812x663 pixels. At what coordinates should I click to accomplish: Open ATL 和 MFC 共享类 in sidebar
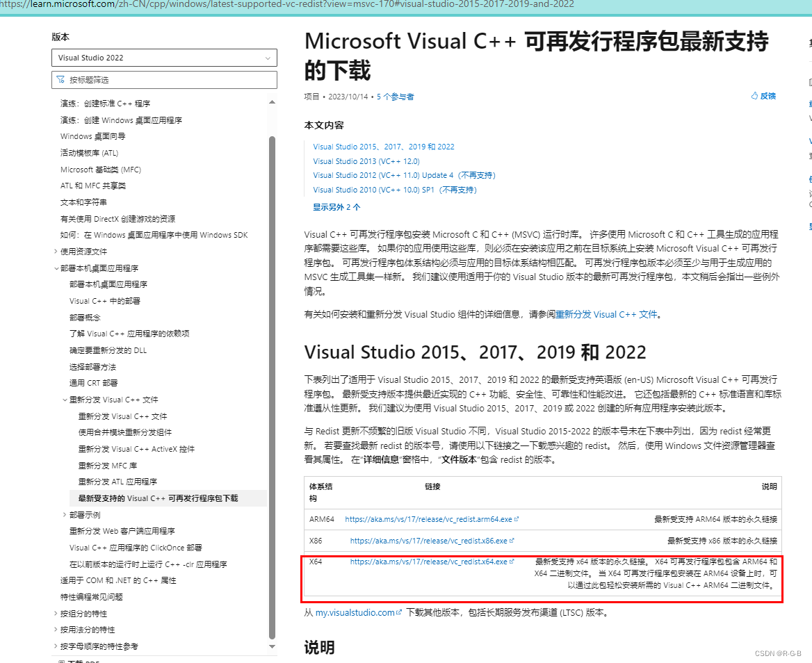pyautogui.click(x=93, y=186)
